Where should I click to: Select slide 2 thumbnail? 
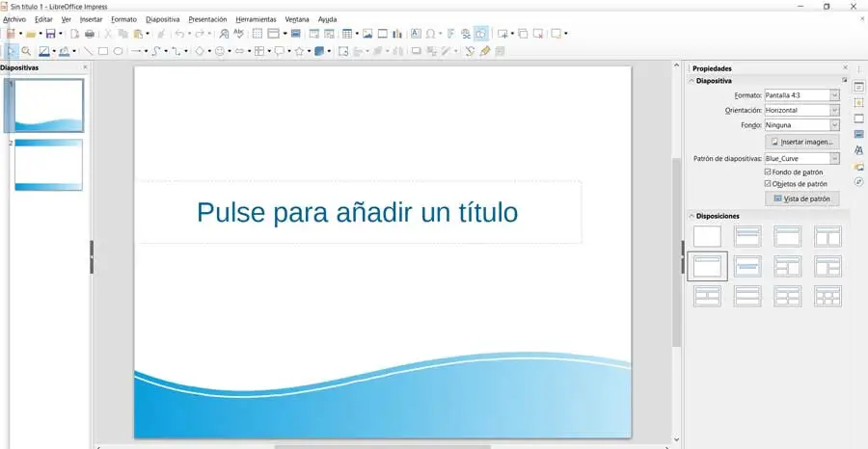49,165
